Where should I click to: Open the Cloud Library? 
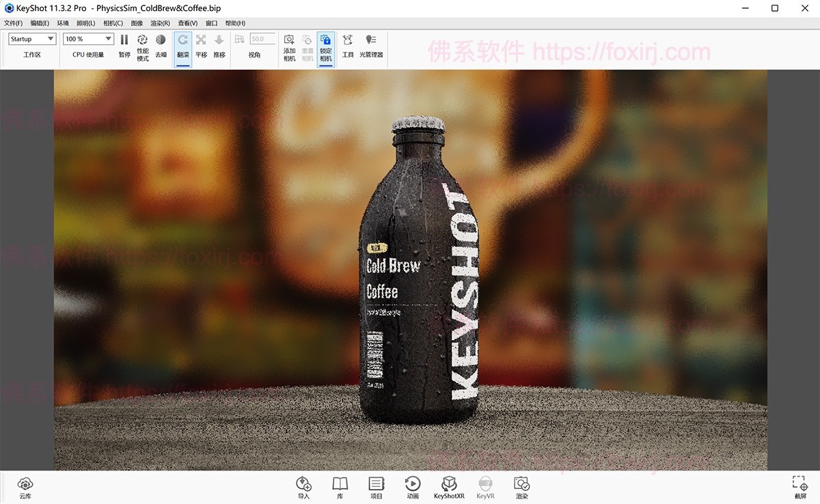coord(25,485)
